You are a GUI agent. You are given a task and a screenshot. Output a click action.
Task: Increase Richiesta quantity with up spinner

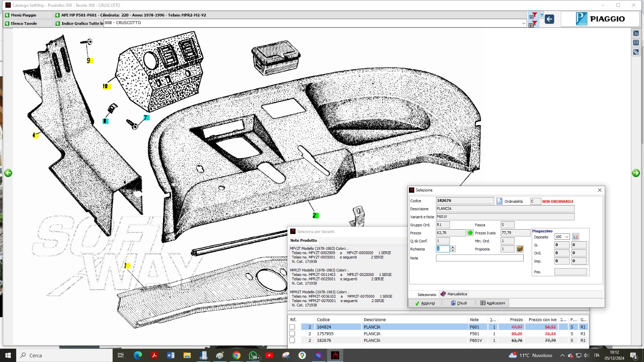coord(453,247)
